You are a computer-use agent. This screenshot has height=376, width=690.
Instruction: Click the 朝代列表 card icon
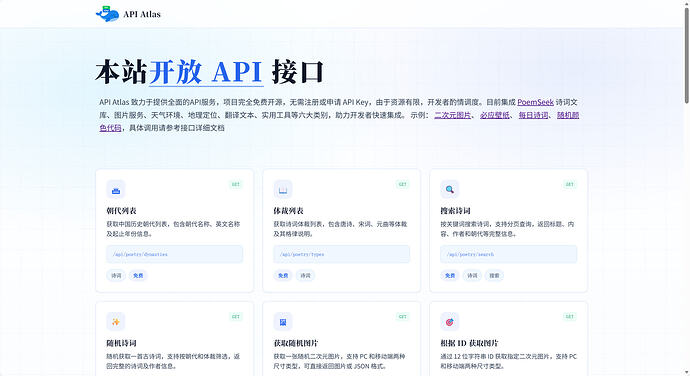click(116, 189)
